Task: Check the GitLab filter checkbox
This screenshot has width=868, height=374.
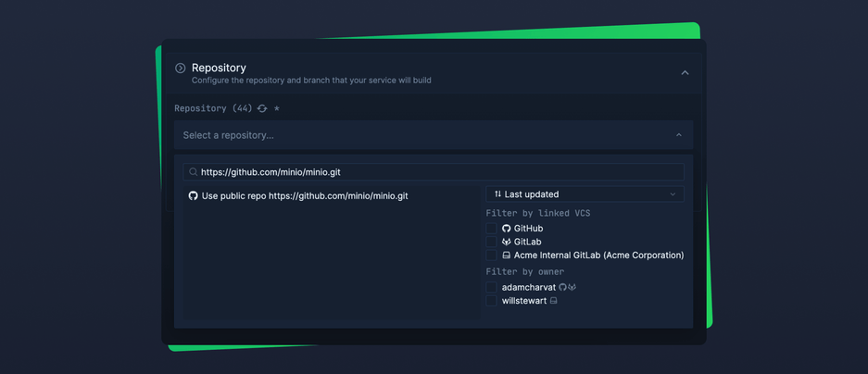Action: click(491, 242)
